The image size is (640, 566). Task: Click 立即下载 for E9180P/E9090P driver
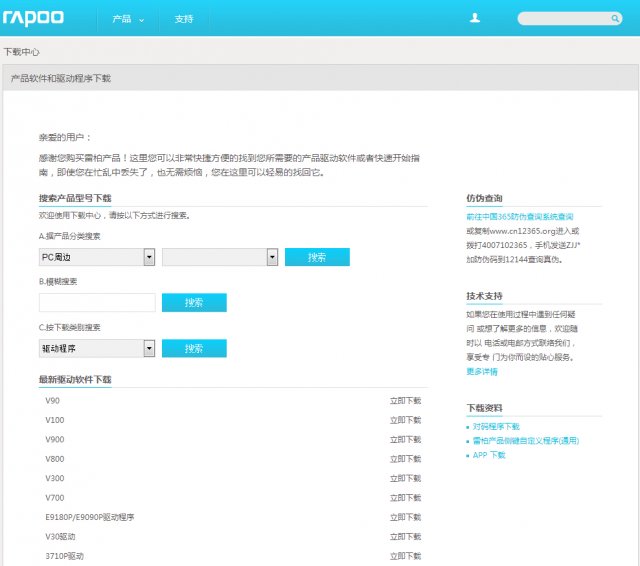405,517
